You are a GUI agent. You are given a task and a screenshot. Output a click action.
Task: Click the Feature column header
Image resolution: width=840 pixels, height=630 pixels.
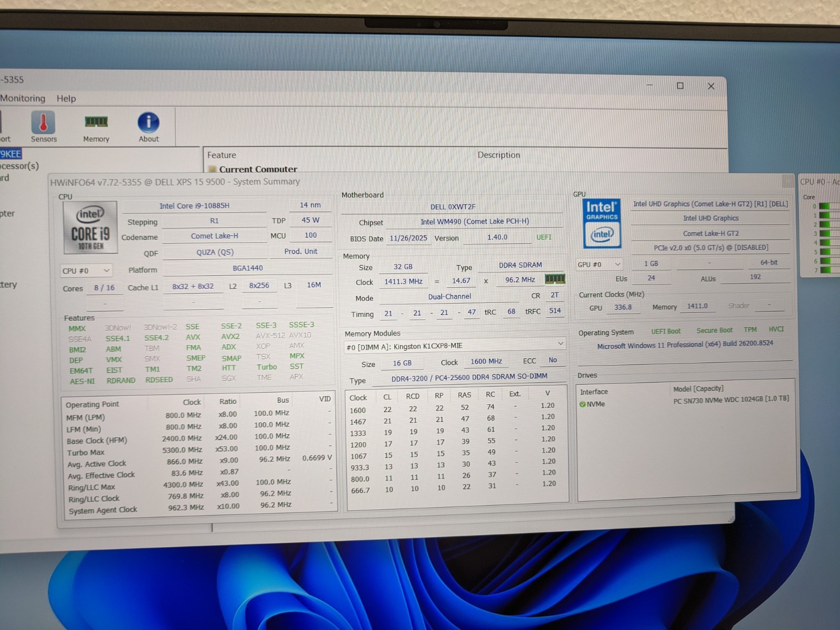(x=222, y=155)
